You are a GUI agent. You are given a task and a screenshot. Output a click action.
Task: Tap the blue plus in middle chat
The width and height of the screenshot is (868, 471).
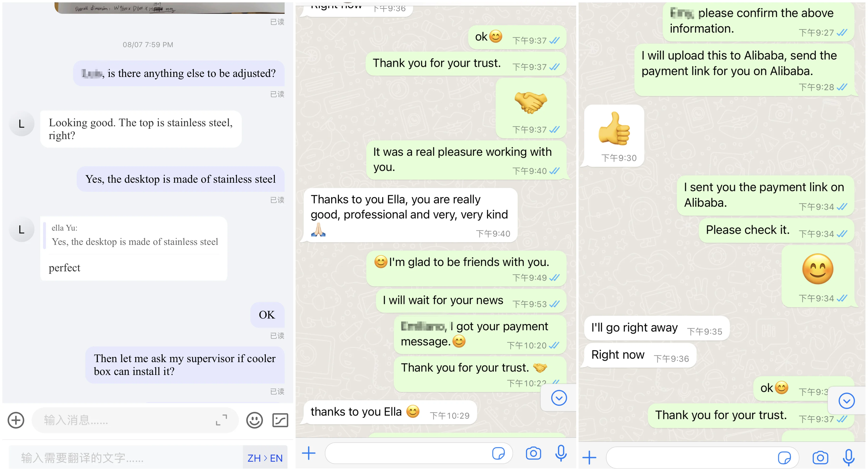308,453
